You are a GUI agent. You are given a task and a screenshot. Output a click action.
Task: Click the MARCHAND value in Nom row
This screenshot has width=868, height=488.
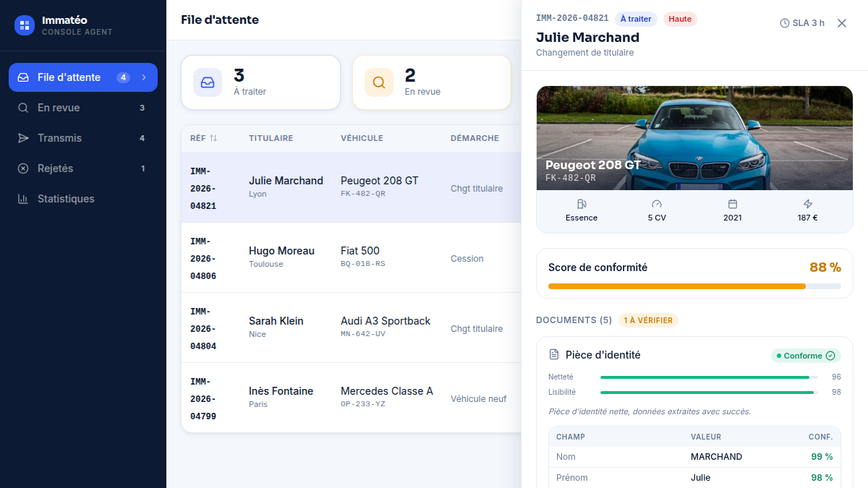[x=716, y=457]
